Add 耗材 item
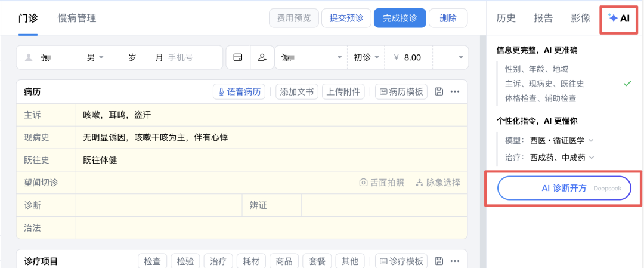The image size is (644, 268). point(251,261)
